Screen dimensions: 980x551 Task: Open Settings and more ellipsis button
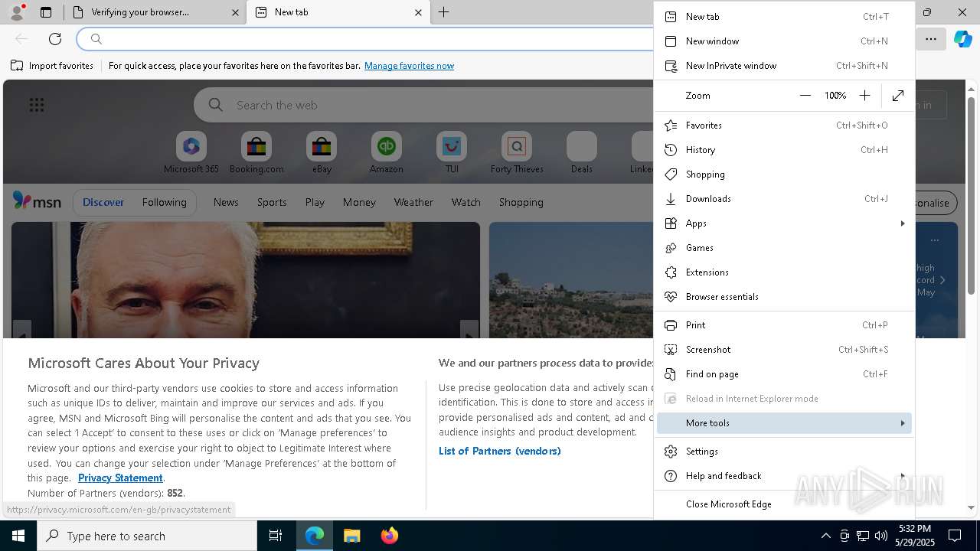point(931,39)
